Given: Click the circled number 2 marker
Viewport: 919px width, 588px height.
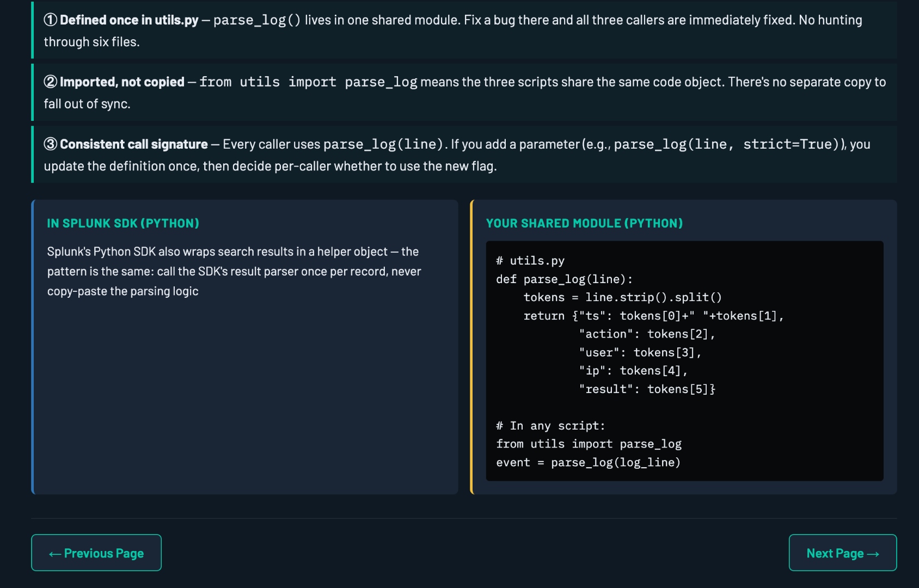Looking at the screenshot, I should (x=50, y=82).
